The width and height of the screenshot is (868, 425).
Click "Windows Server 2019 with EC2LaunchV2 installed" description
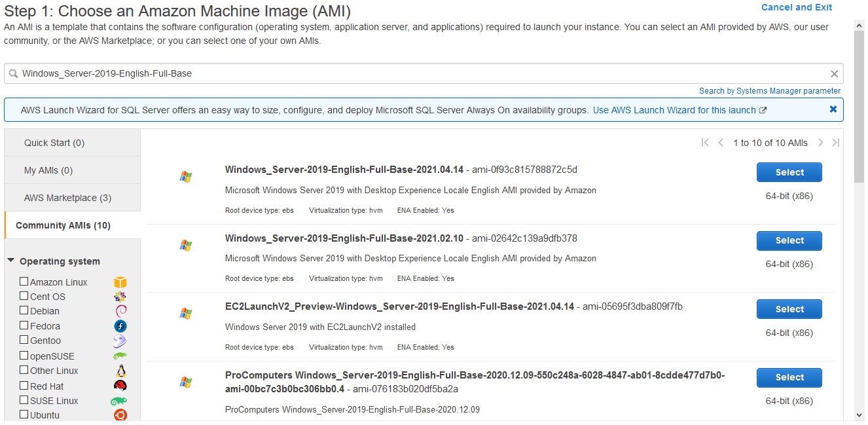click(x=320, y=327)
